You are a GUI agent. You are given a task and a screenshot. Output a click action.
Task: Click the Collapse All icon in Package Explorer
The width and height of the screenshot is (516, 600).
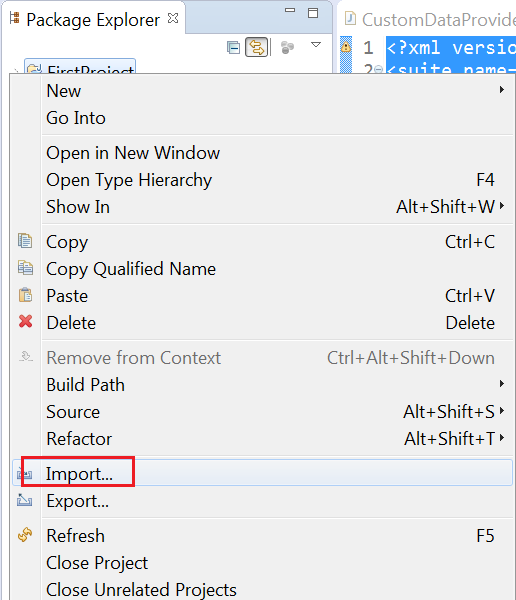click(233, 48)
